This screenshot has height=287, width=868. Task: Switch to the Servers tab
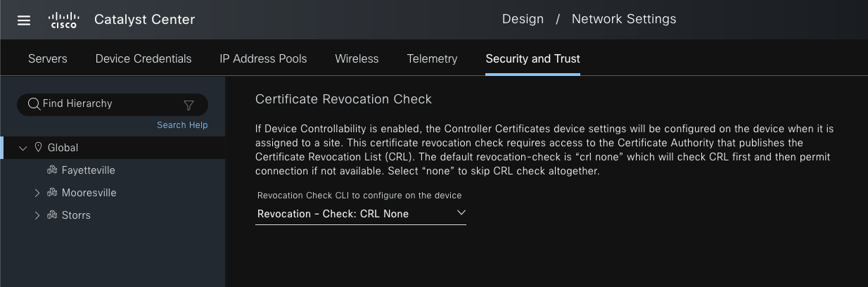click(x=48, y=58)
